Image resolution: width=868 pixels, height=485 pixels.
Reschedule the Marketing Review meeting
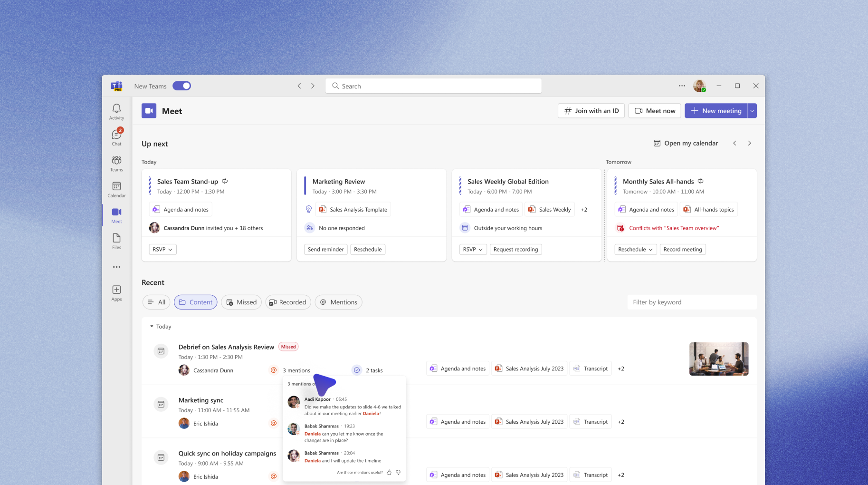point(368,249)
